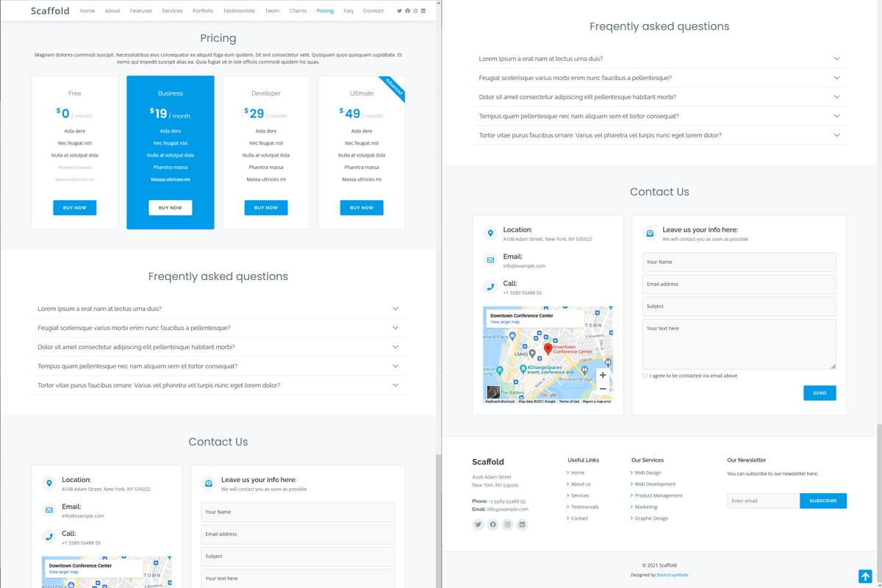Click the Email envelope icon in right pane
This screenshot has width=882, height=588.
(x=490, y=260)
